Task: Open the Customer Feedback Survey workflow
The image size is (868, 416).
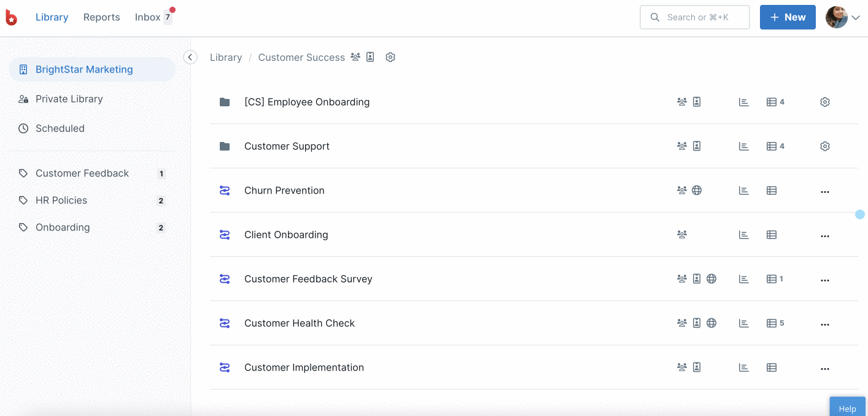Action: (x=308, y=279)
